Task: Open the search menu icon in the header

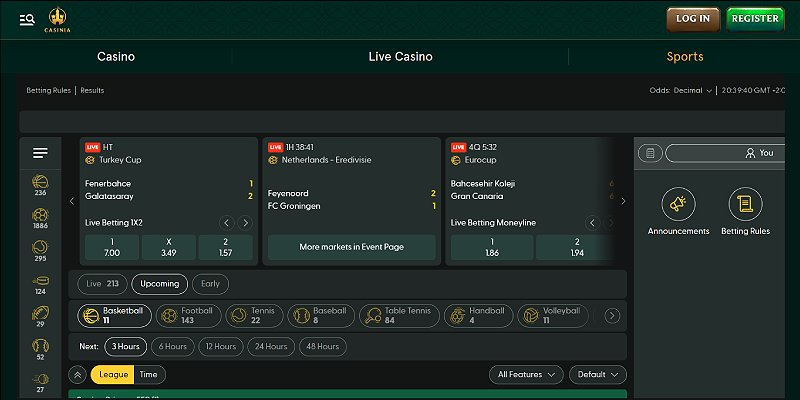Action: click(27, 20)
